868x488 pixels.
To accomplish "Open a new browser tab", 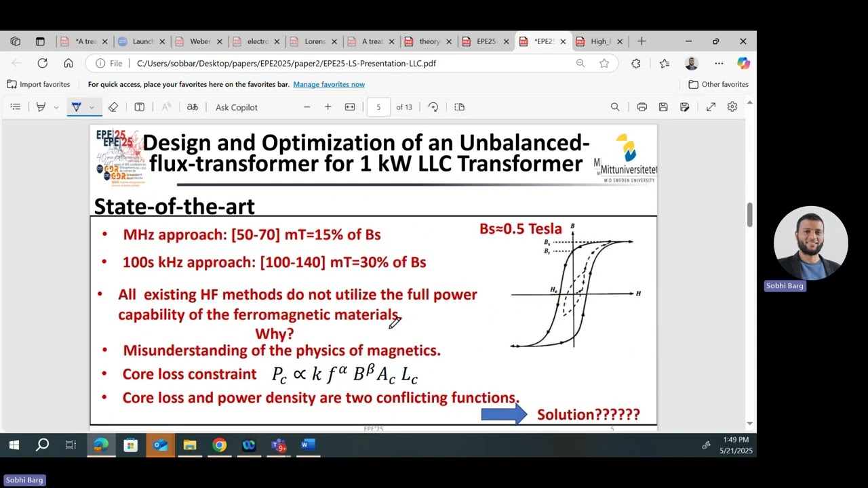I will (x=642, y=41).
